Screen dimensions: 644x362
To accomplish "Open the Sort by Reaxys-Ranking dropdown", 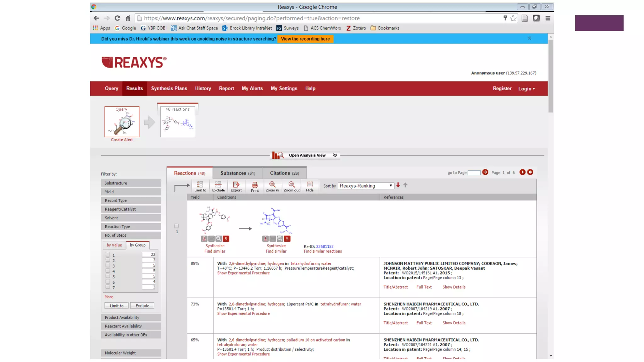I will pos(366,186).
